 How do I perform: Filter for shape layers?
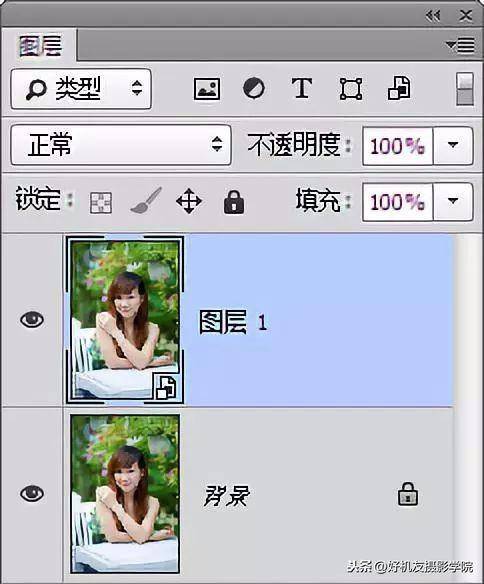coord(351,89)
